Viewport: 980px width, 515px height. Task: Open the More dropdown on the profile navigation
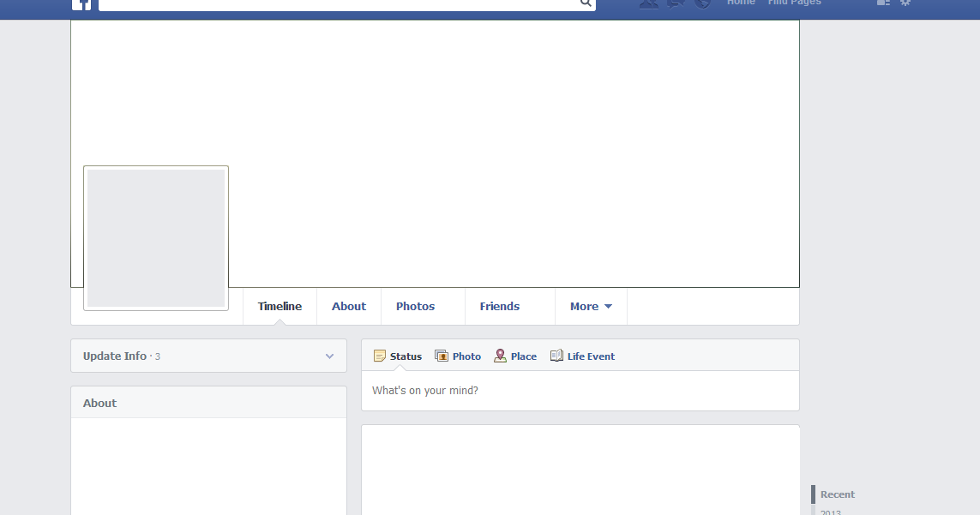pos(591,306)
